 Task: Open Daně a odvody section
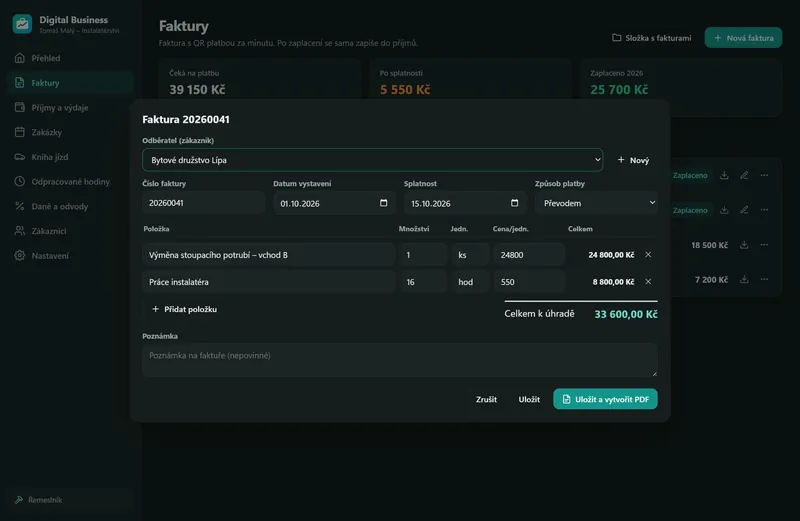(70, 206)
